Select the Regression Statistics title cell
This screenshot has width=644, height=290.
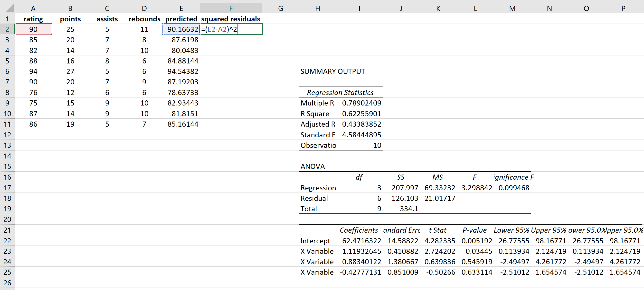pyautogui.click(x=340, y=92)
